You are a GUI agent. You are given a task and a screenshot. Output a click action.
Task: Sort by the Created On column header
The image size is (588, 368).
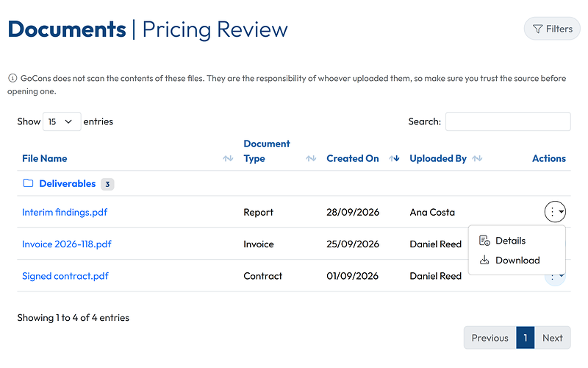click(x=353, y=158)
